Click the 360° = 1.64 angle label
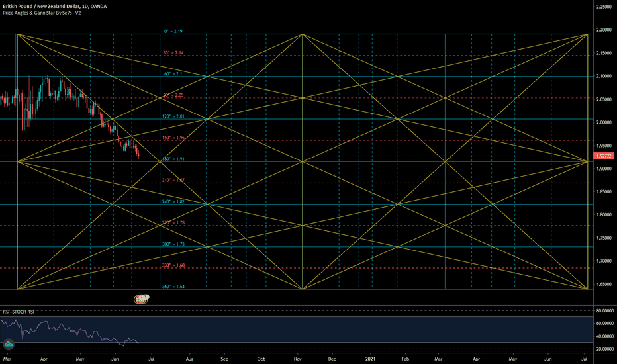 point(173,287)
